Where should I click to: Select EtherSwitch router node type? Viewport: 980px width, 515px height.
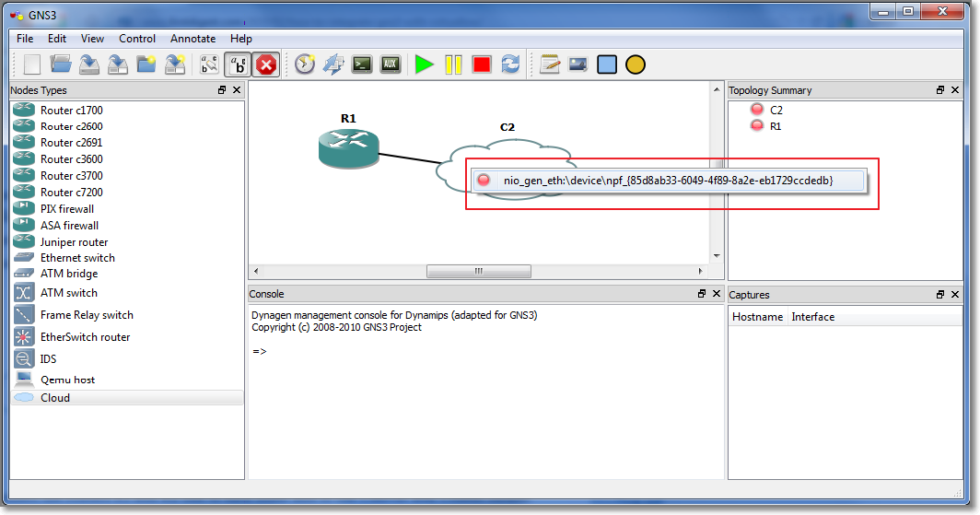[127, 337]
